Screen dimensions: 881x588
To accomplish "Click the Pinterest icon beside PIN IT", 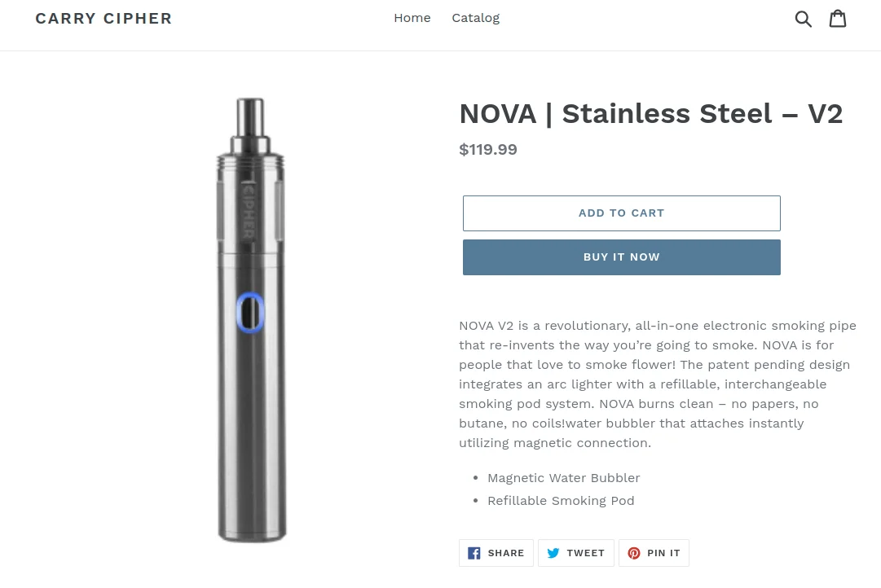I will 635,553.
